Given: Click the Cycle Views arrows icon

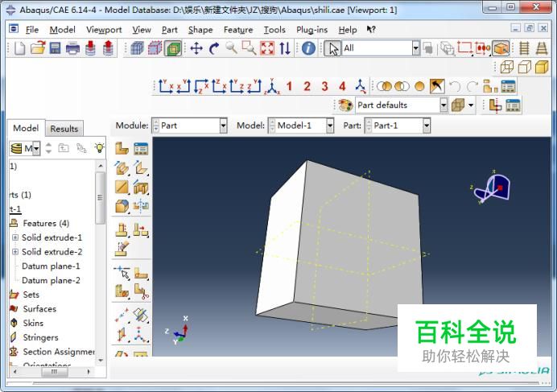Looking at the screenshot, I should (x=285, y=48).
